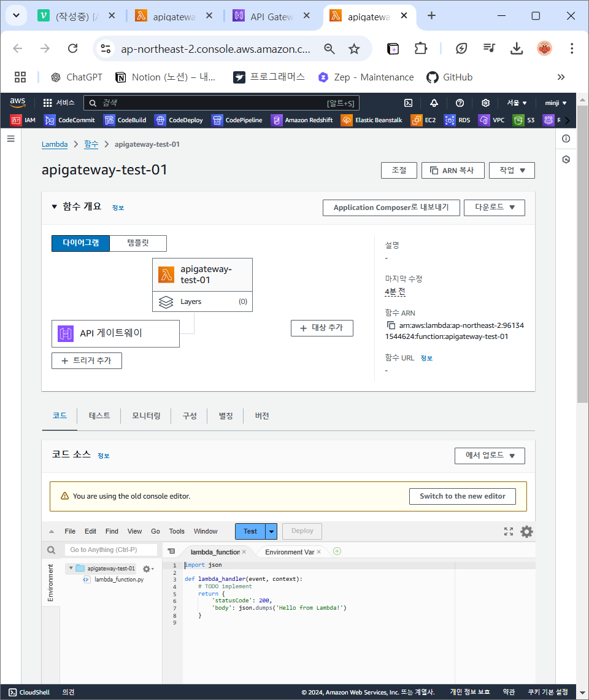The width and height of the screenshot is (589, 700).
Task: Toggle the code editor fullscreen icon
Action: (x=509, y=531)
